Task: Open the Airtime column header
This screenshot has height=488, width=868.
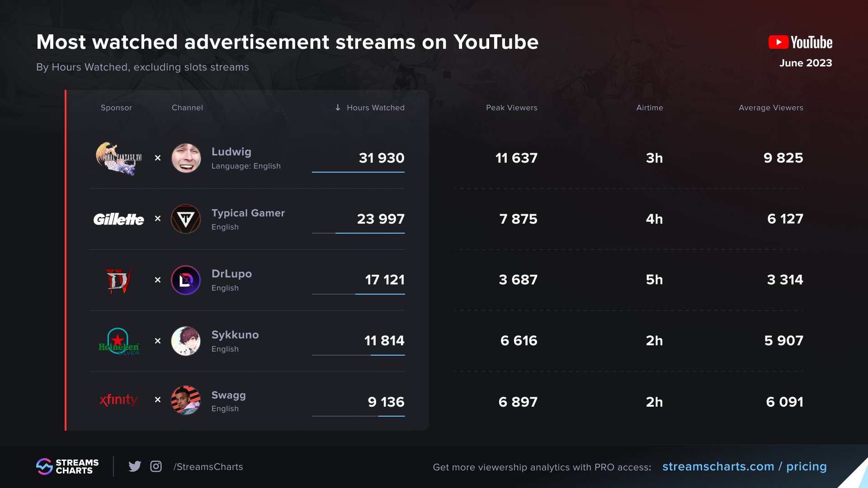Action: tap(650, 108)
